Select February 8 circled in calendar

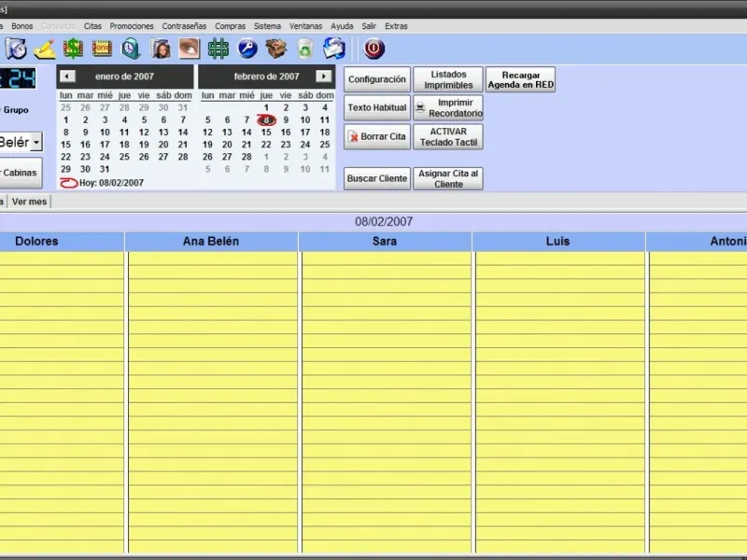click(x=266, y=120)
